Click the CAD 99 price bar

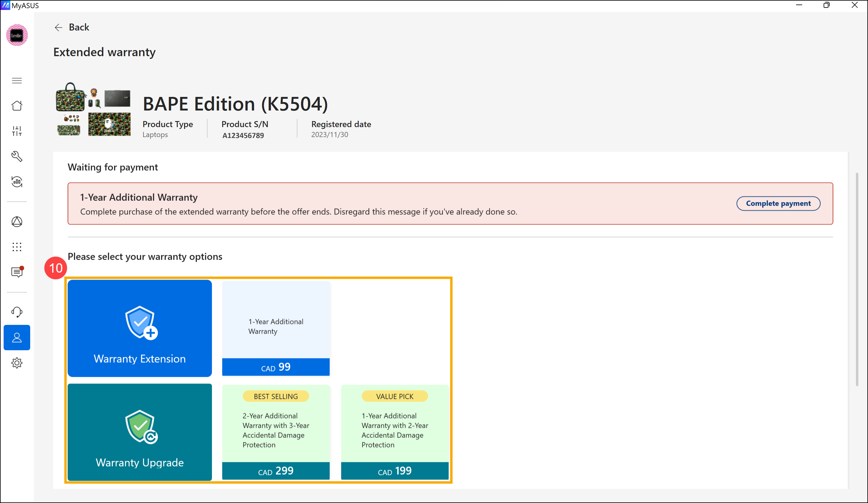tap(276, 367)
